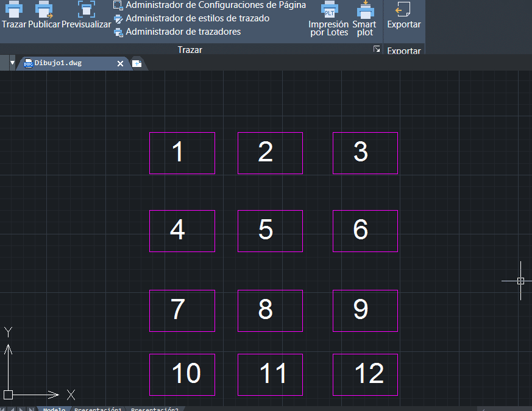Viewport: 532px width, 411px height.
Task: Select the text number 11
Action: pos(274,373)
